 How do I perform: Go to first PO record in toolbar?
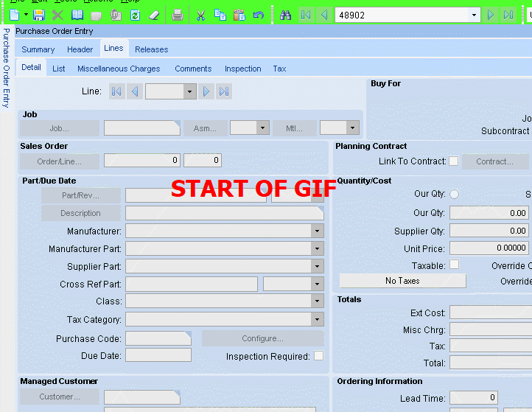[306, 15]
